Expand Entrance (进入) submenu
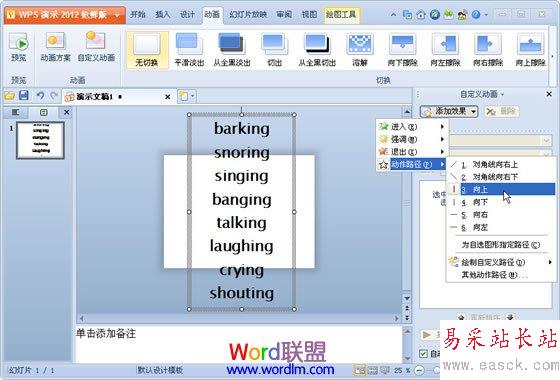Screen dimensions: 560x380 pos(412,126)
